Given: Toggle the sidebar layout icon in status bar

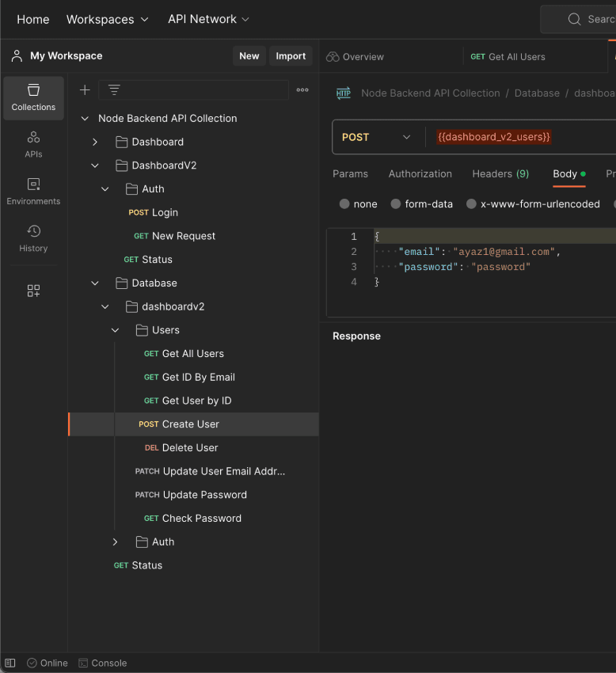Looking at the screenshot, I should coord(10,663).
